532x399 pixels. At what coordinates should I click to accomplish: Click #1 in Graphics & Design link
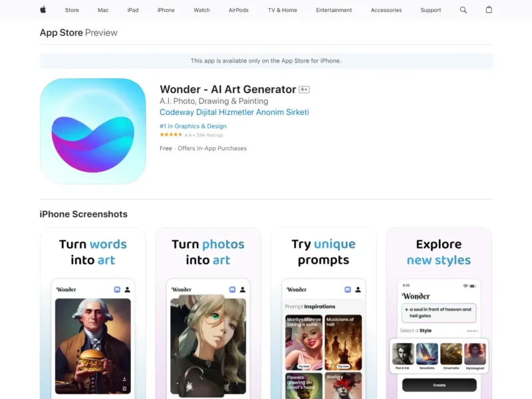pos(193,126)
